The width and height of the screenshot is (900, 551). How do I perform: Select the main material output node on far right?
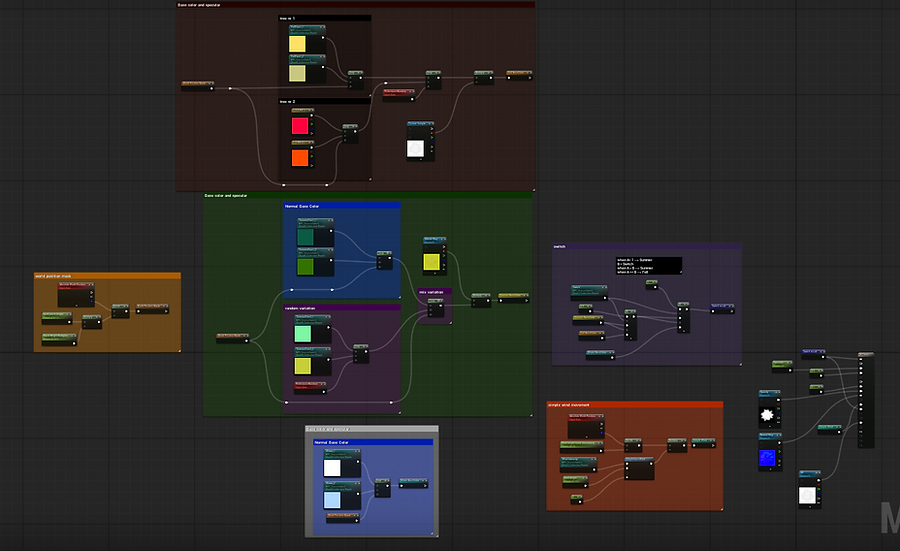tap(866, 400)
